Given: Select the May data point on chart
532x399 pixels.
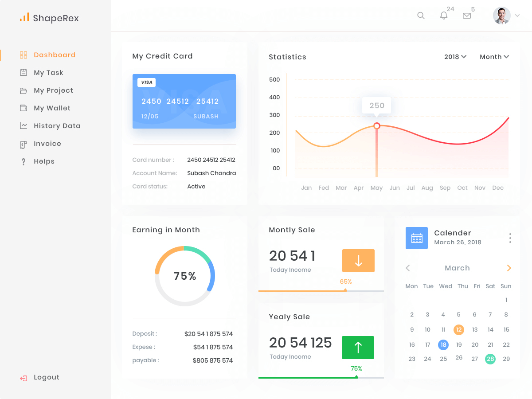Looking at the screenshot, I should point(377,126).
